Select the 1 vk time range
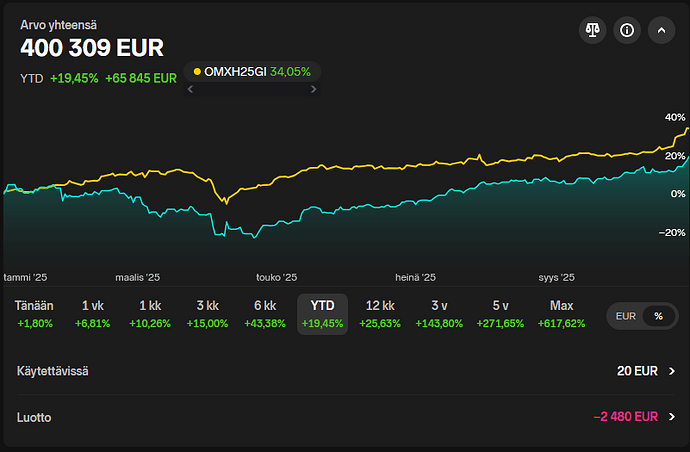 93,314
